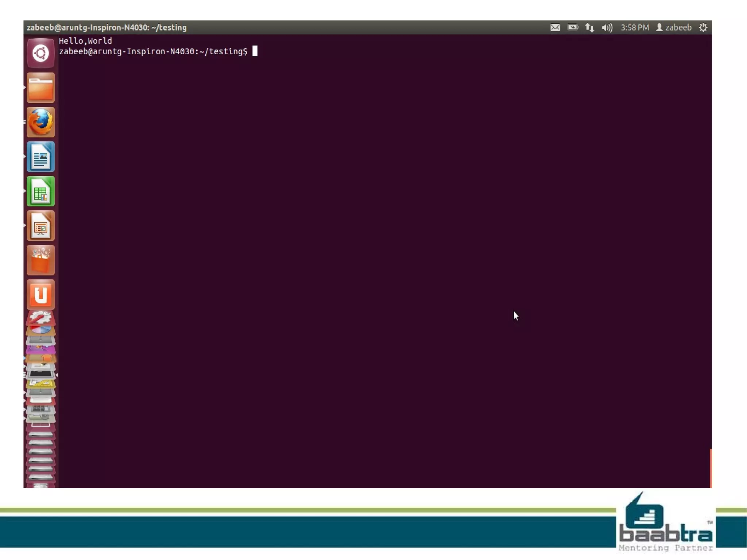Open Ubuntu One launcher icon
The height and width of the screenshot is (560, 747).
(x=40, y=295)
